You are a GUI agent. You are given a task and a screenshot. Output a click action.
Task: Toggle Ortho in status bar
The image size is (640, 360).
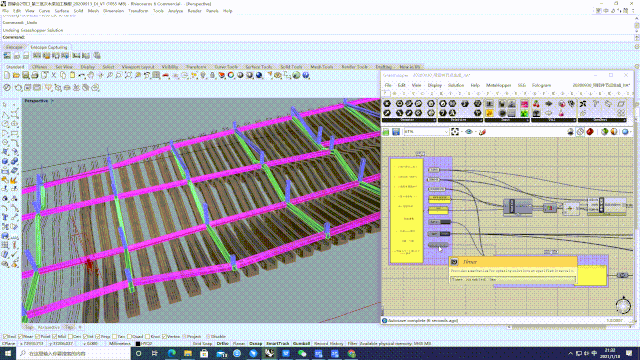click(222, 344)
